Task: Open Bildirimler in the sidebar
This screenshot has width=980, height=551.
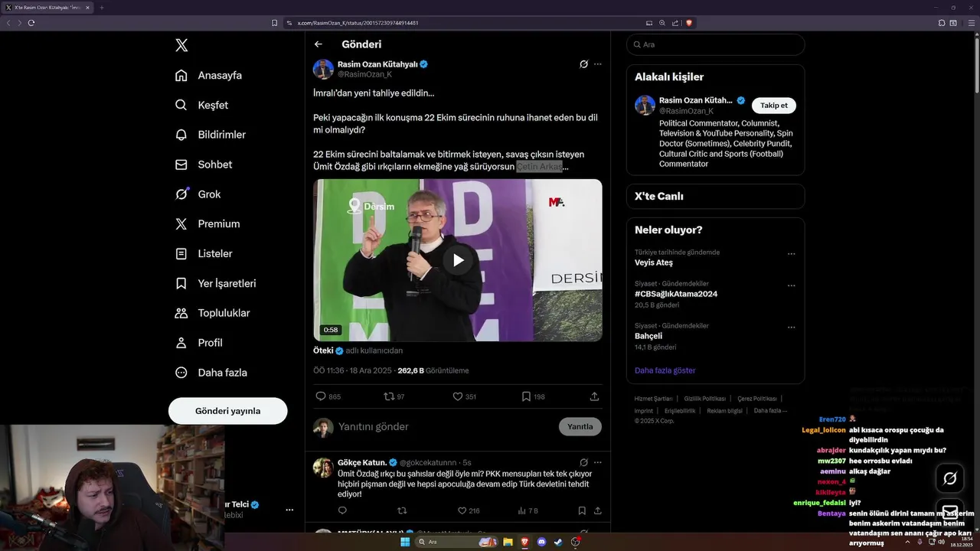Action: [x=210, y=135]
